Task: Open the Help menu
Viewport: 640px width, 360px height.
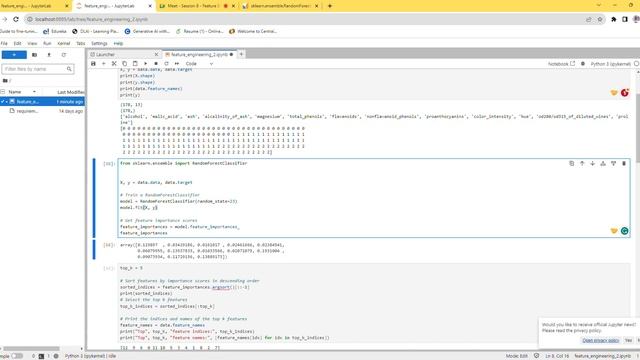Action: [118, 43]
